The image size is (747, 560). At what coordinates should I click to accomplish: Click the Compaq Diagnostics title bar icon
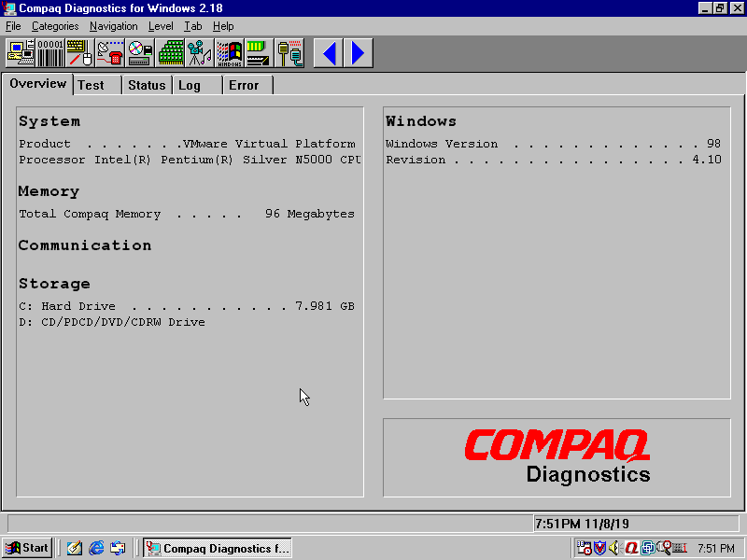(x=9, y=8)
